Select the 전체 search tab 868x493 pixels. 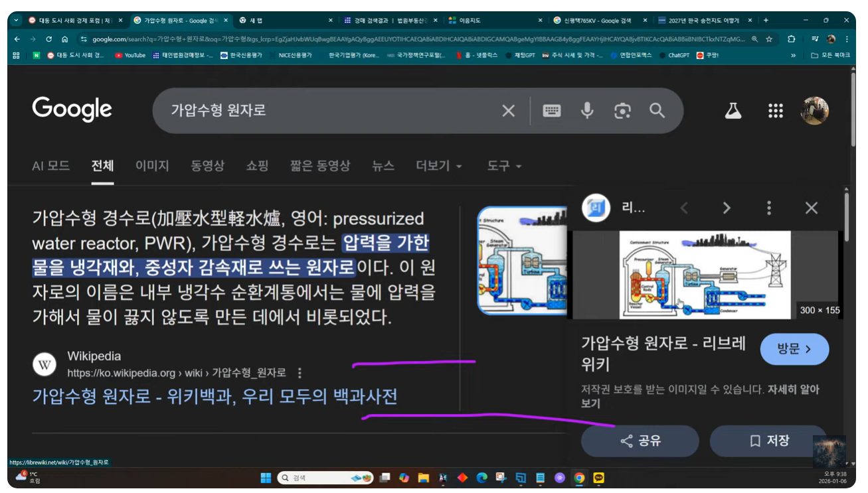point(103,166)
